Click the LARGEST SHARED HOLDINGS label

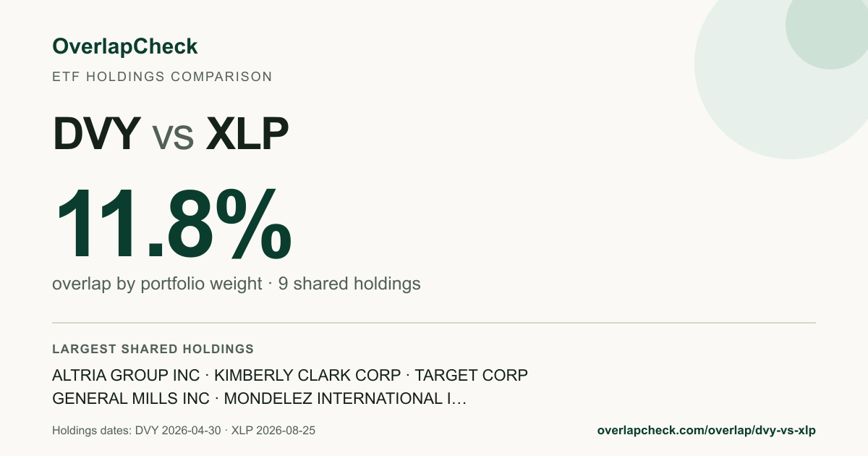153,349
